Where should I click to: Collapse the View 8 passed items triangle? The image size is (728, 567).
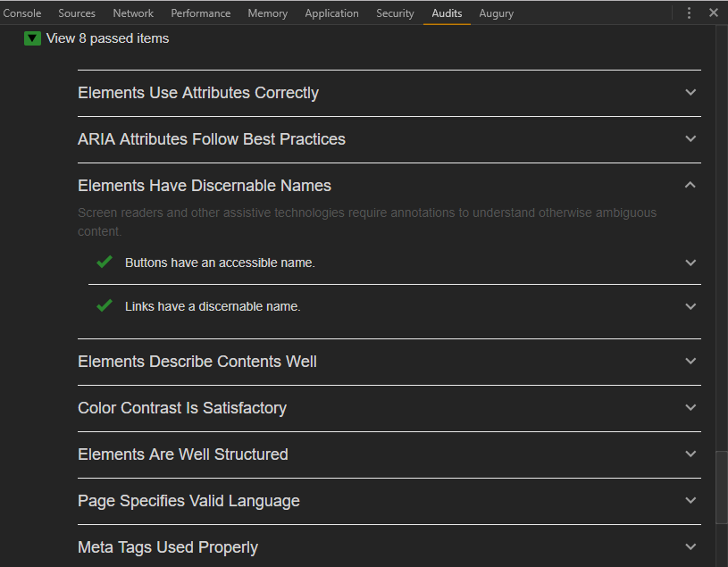pos(33,38)
